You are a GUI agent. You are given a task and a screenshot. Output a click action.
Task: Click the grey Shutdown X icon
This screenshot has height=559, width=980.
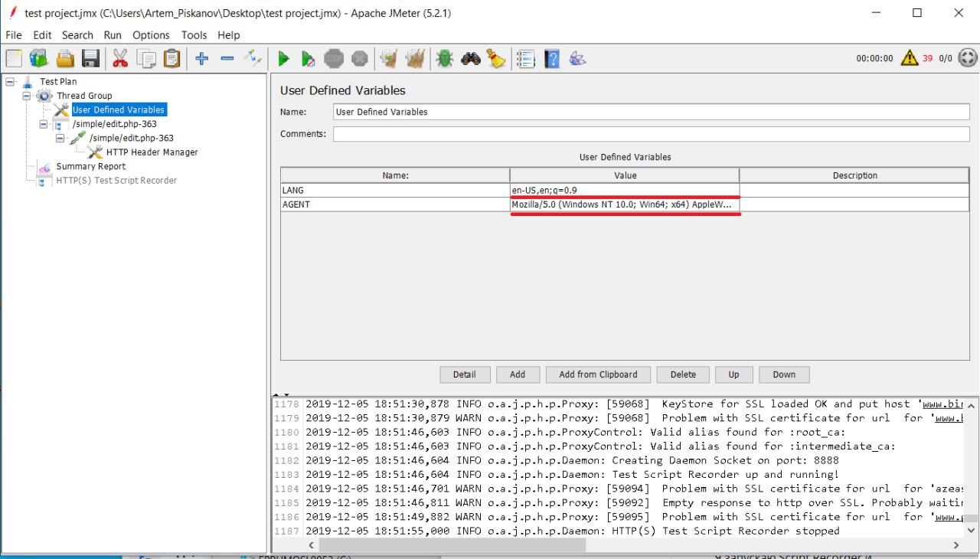click(359, 58)
